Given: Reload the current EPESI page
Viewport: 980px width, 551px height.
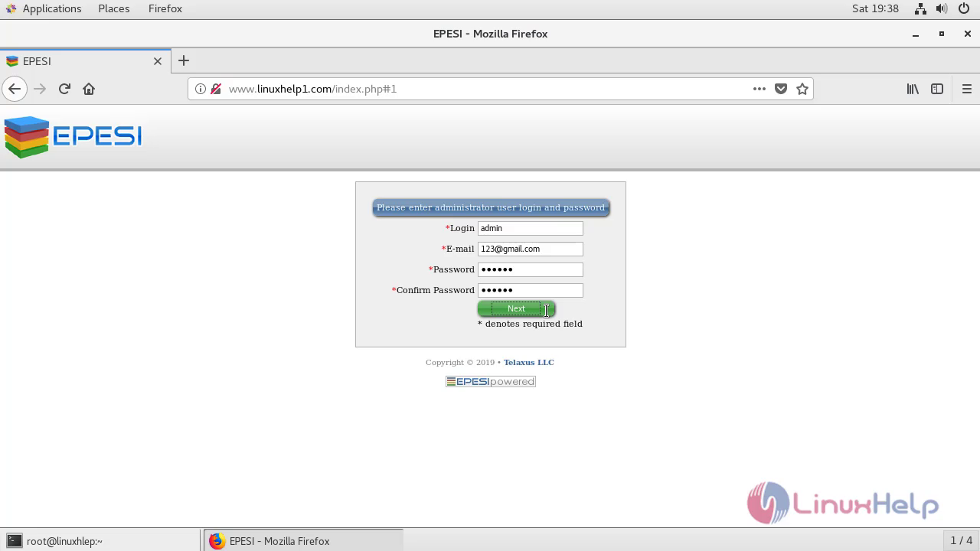Looking at the screenshot, I should pos(64,89).
